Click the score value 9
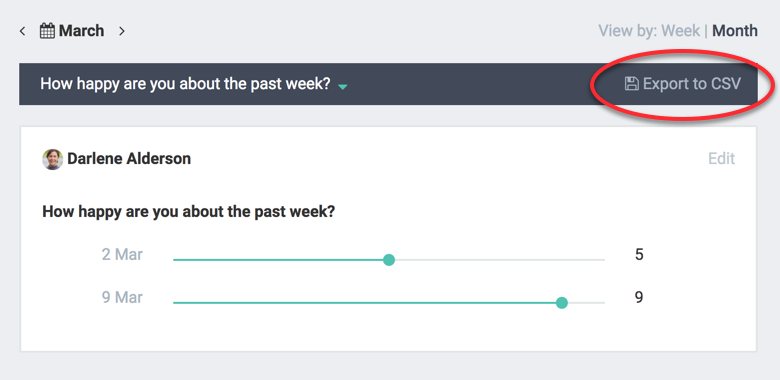Image resolution: width=780 pixels, height=380 pixels. 639,297
